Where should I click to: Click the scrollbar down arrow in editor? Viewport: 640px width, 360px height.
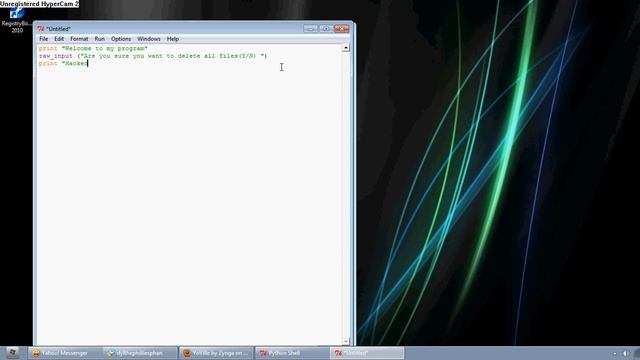346,341
